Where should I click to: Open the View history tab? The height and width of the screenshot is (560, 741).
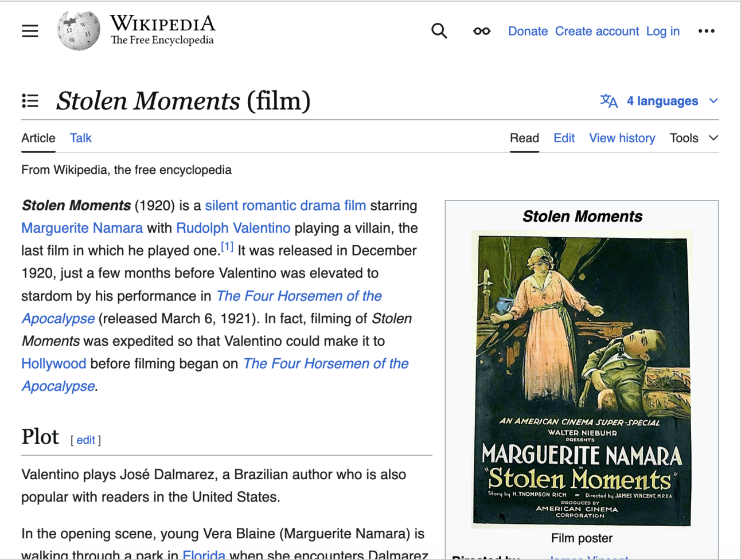pos(622,138)
